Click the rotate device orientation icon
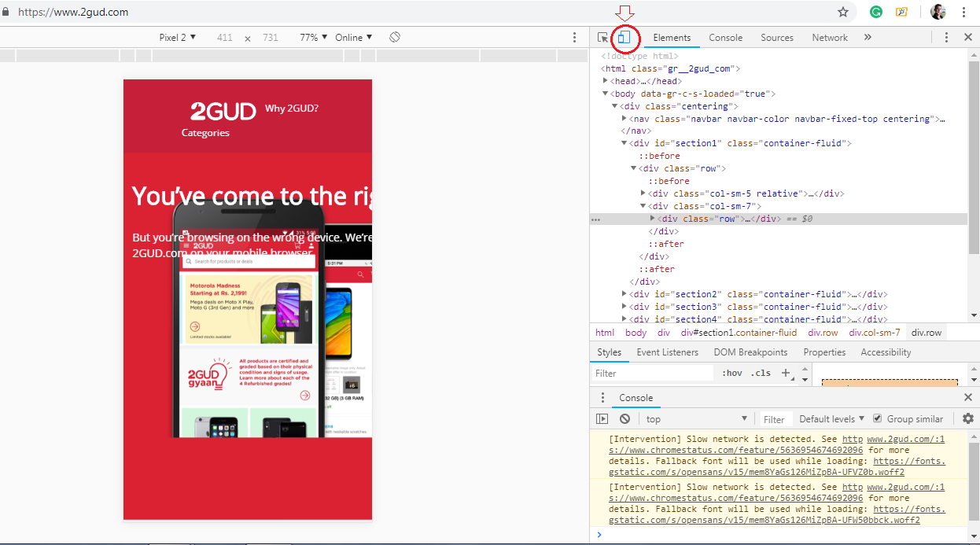Image resolution: width=980 pixels, height=545 pixels. [395, 37]
